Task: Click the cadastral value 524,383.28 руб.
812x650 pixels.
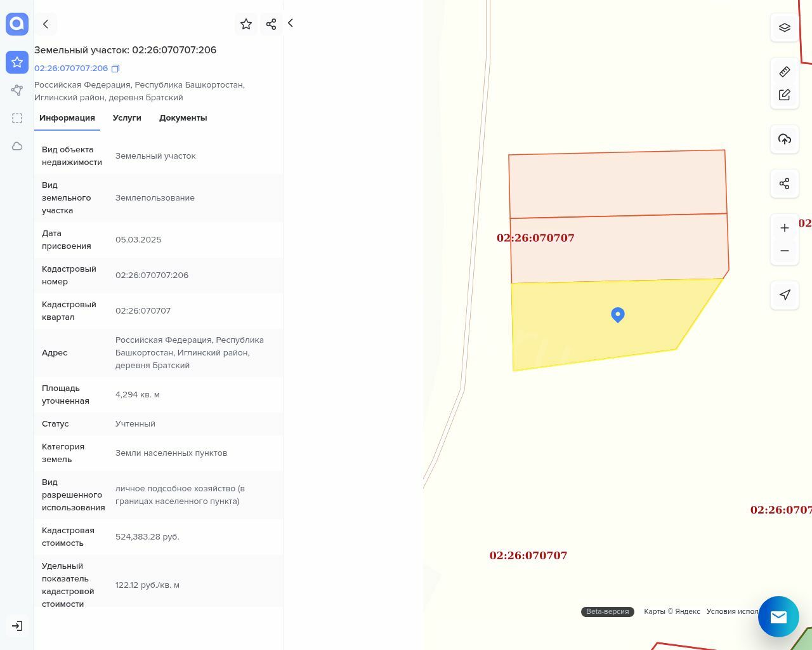Action: [147, 537]
